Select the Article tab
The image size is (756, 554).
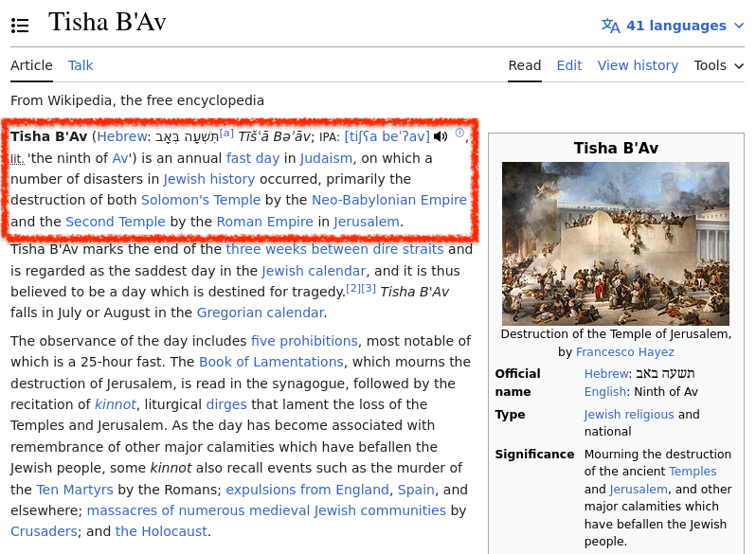pos(31,65)
